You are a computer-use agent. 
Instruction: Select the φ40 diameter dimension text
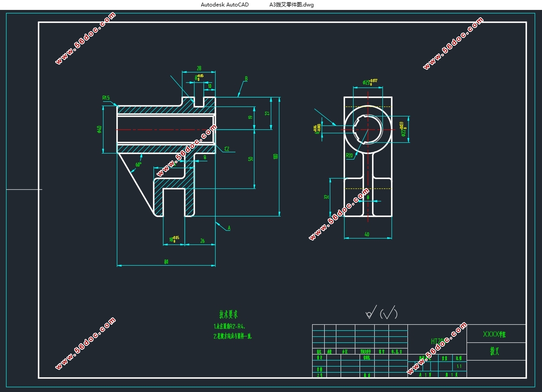pyautogui.click(x=99, y=129)
